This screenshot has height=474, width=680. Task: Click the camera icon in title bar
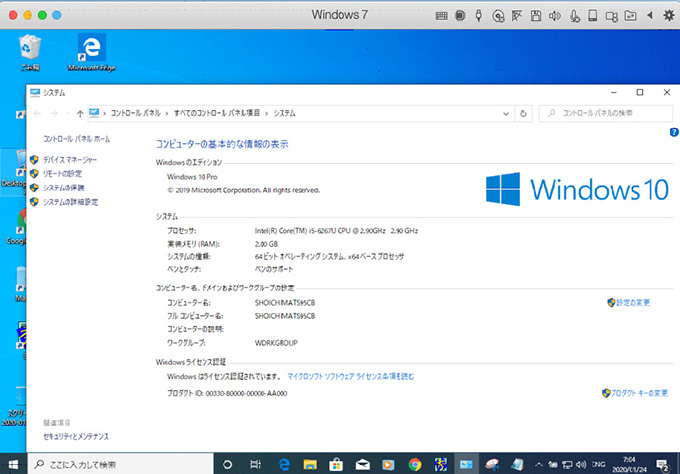(x=612, y=16)
